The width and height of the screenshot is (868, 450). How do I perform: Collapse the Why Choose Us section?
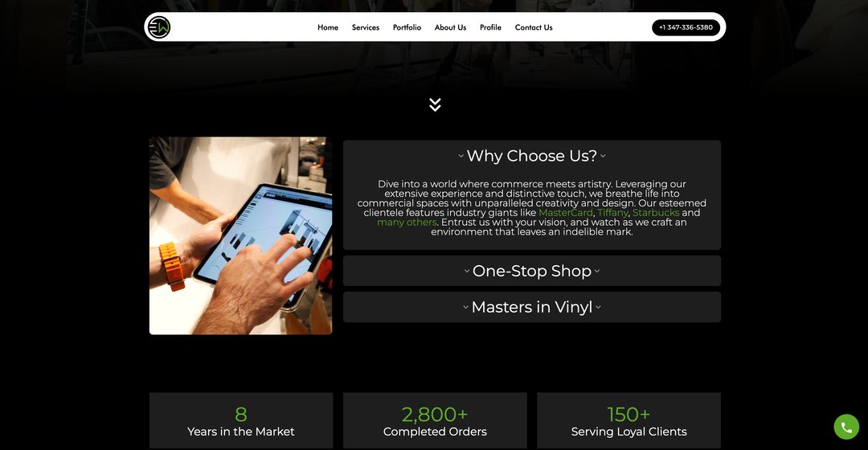(532, 156)
